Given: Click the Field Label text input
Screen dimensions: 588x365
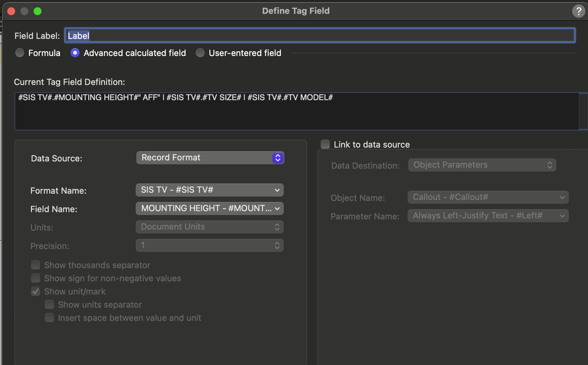Looking at the screenshot, I should point(319,36).
